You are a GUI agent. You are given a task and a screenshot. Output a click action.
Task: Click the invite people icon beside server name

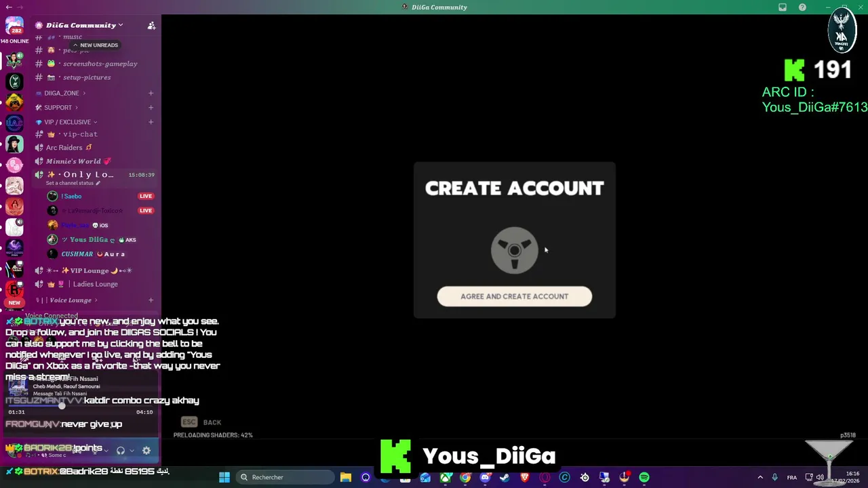(x=151, y=25)
